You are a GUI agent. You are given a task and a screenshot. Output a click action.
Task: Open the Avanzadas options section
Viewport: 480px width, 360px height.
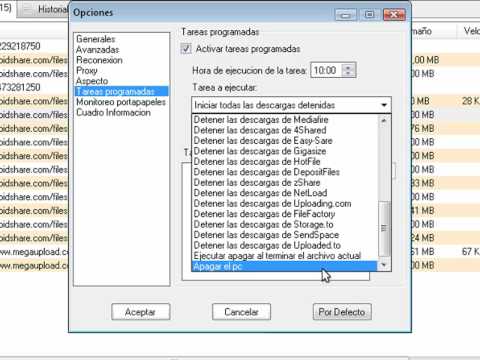click(x=97, y=50)
